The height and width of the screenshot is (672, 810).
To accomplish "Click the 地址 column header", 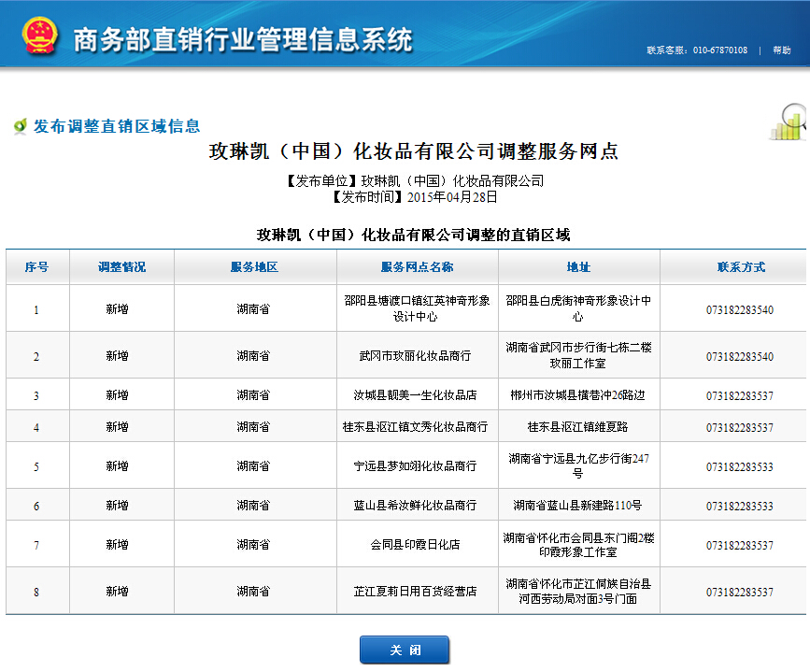I will coord(578,267).
